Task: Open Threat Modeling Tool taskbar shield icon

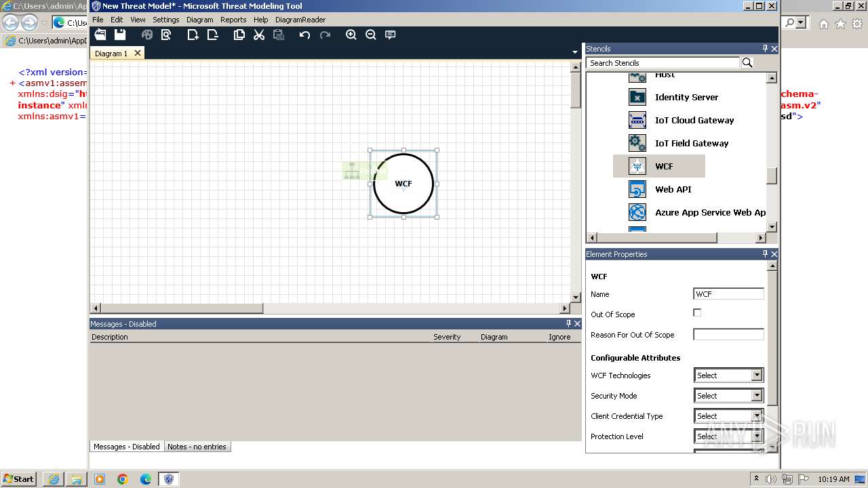Action: click(x=169, y=479)
